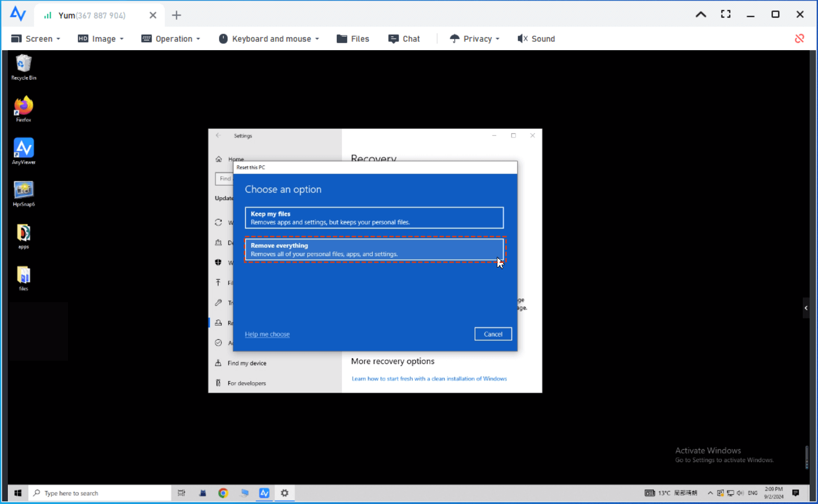Open Task View from the taskbar
Screen dimensions: 818x504
[181, 492]
